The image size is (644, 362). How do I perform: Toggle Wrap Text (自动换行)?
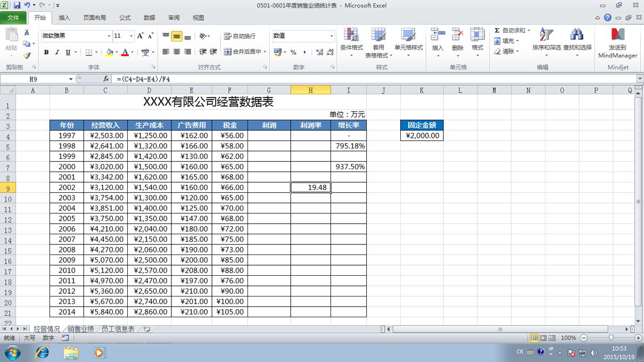240,36
